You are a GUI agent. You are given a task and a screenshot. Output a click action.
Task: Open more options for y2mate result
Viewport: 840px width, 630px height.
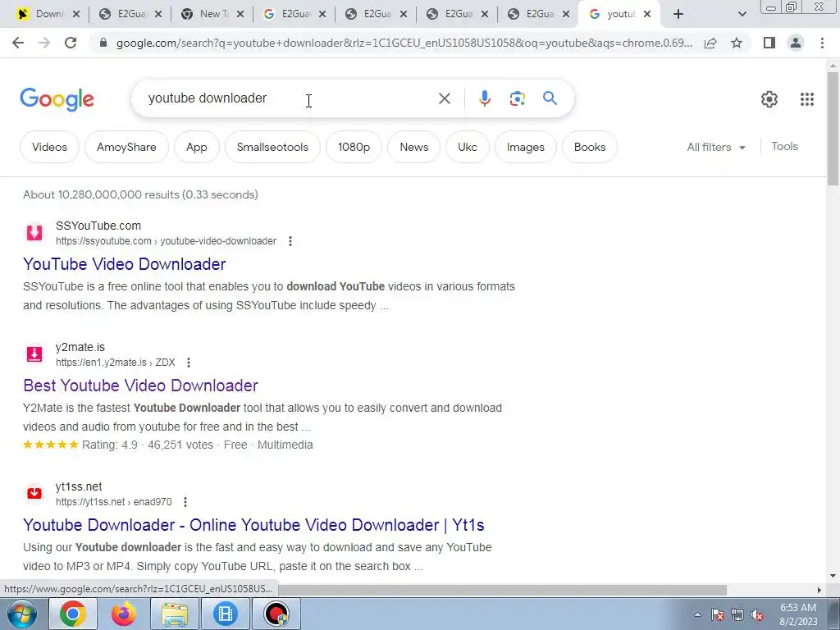[x=189, y=363]
